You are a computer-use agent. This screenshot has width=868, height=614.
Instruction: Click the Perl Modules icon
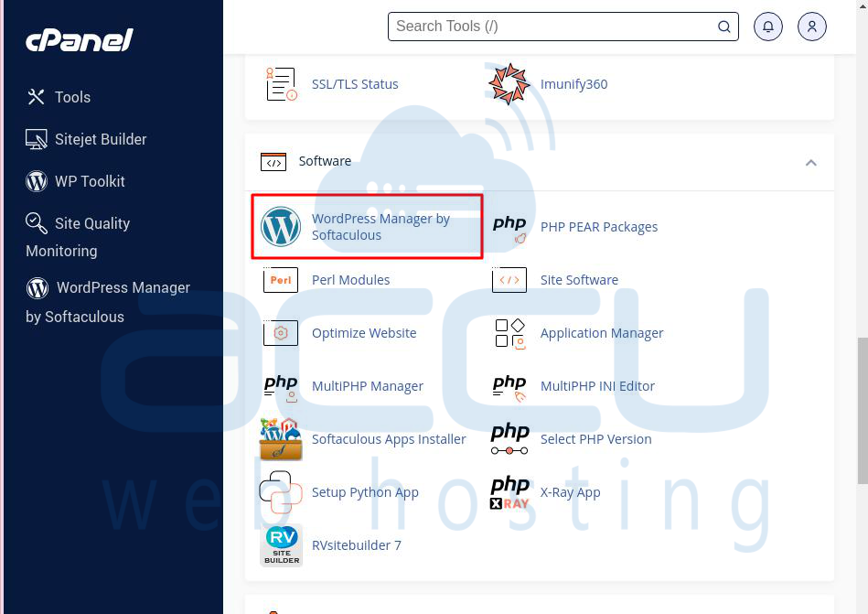click(x=281, y=280)
